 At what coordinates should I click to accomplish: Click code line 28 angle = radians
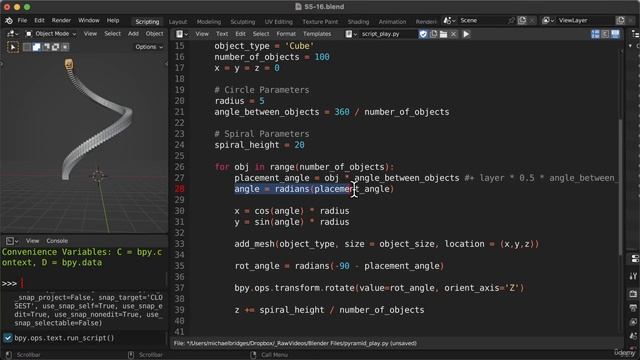coord(314,189)
